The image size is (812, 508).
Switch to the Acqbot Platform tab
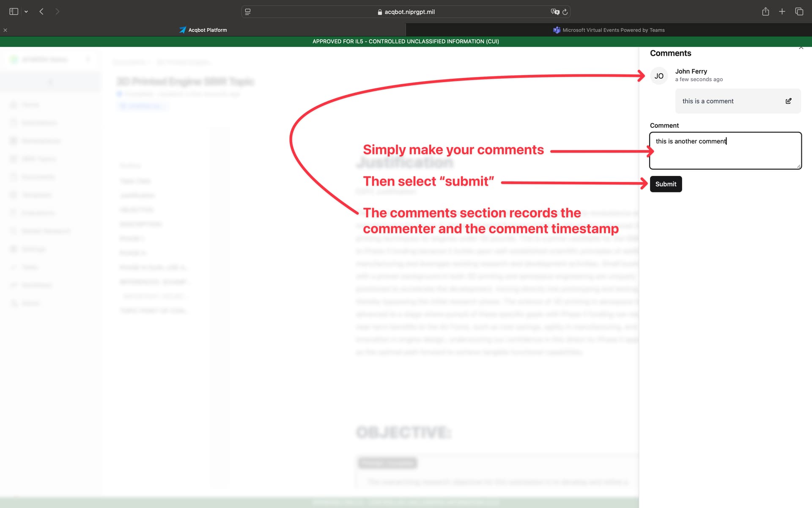point(203,30)
